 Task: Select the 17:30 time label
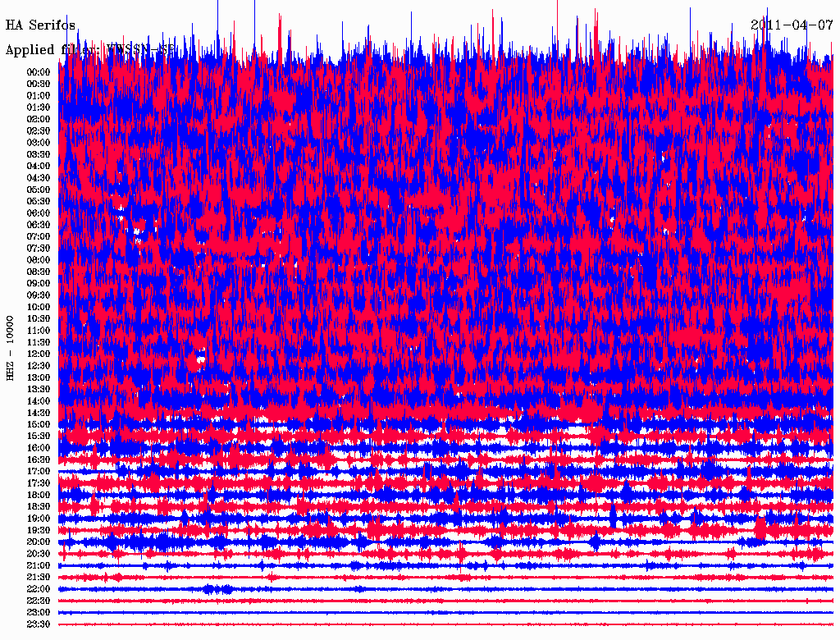point(39,483)
